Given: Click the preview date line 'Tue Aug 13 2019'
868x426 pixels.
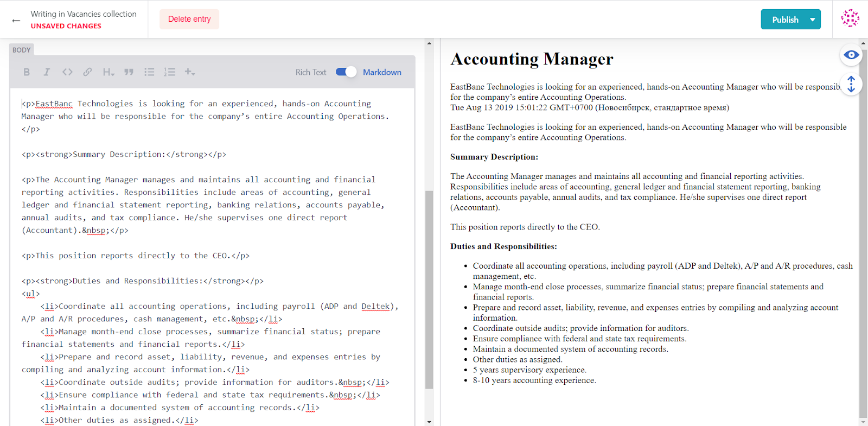Looking at the screenshot, I should click(x=590, y=107).
